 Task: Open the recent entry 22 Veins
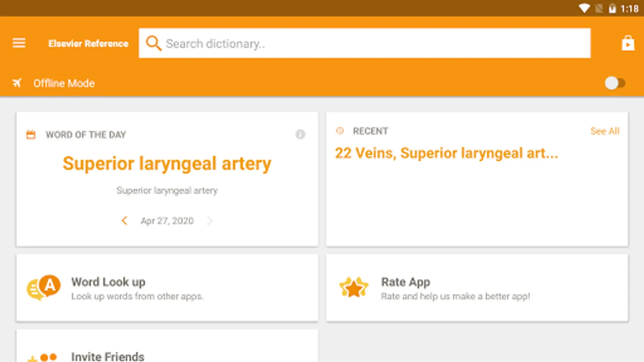[365, 153]
